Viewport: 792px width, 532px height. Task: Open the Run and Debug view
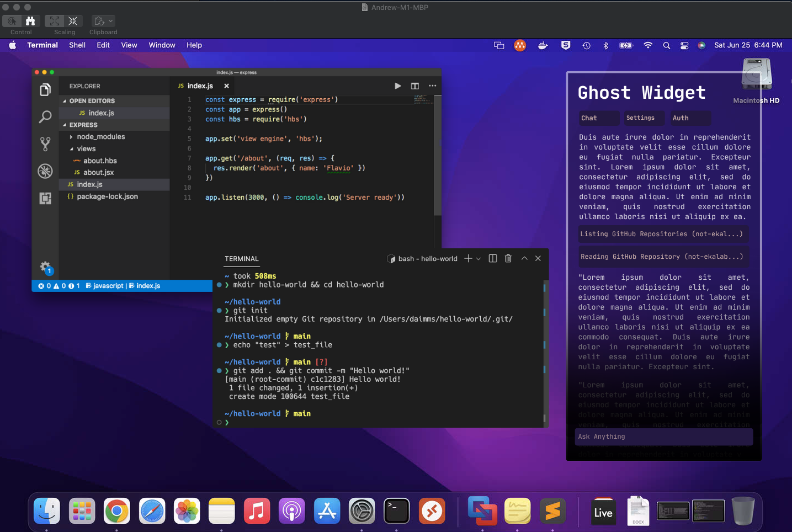click(45, 171)
